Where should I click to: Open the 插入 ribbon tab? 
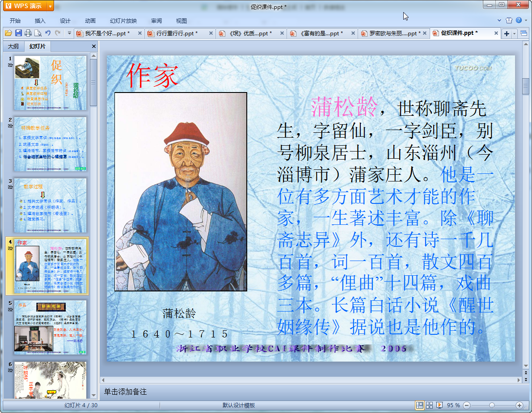click(x=40, y=21)
